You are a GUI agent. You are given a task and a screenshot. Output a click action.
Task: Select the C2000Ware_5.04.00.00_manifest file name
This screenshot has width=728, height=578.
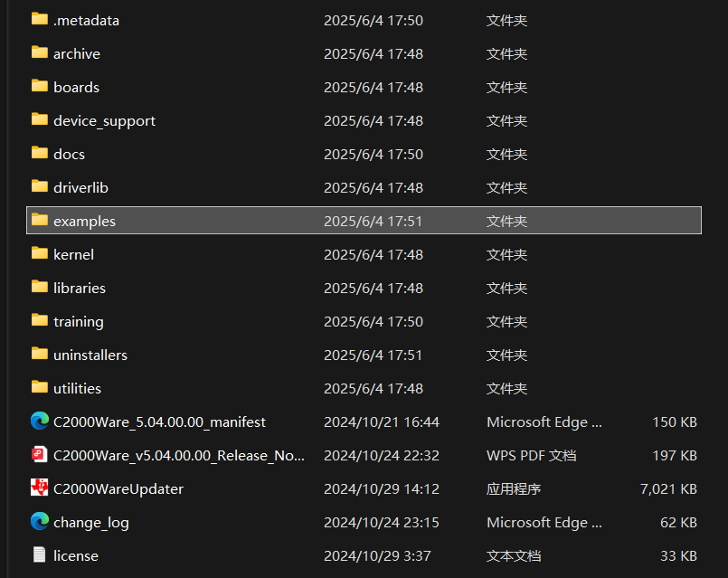tap(160, 422)
